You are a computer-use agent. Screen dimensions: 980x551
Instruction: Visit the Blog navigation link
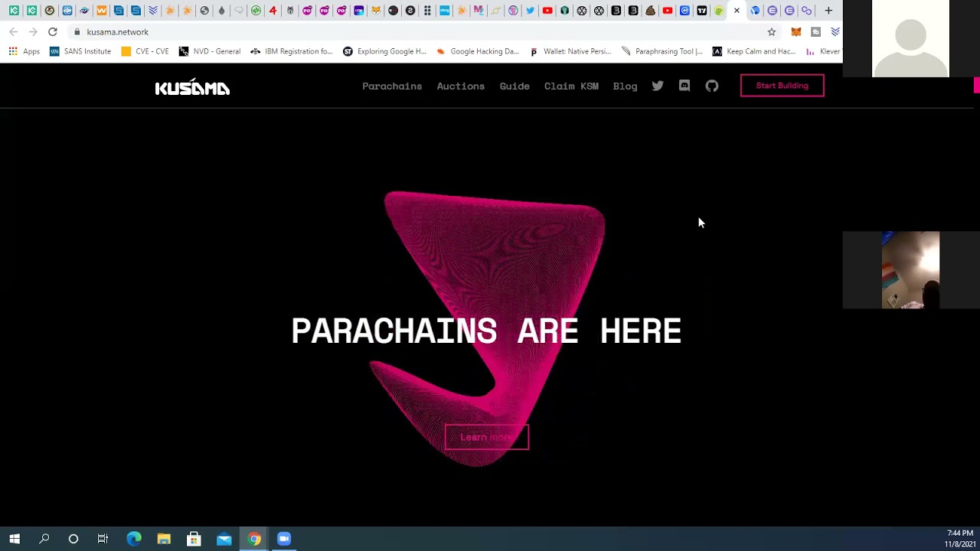pyautogui.click(x=625, y=86)
